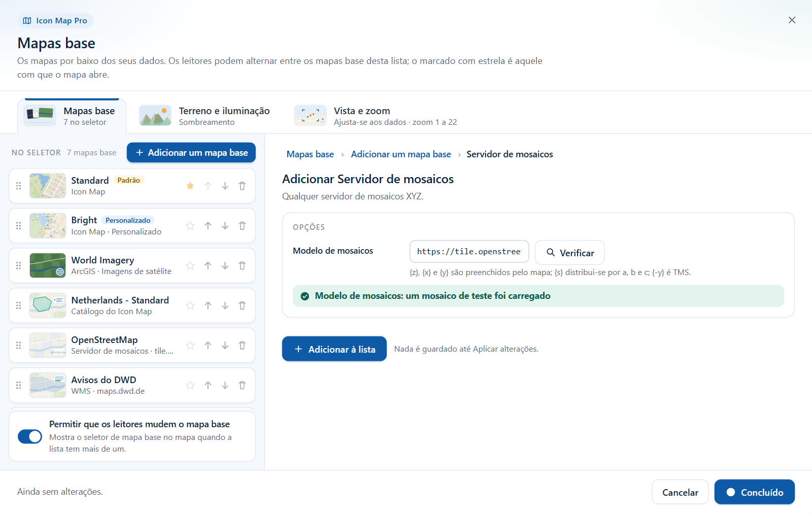812x513 pixels.
Task: Click the Concluído button
Action: [755, 492]
